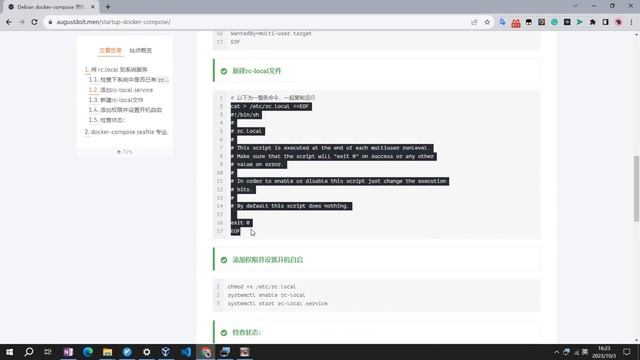Open the Chrome profile avatar
The height and width of the screenshot is (360, 640).
[618, 22]
